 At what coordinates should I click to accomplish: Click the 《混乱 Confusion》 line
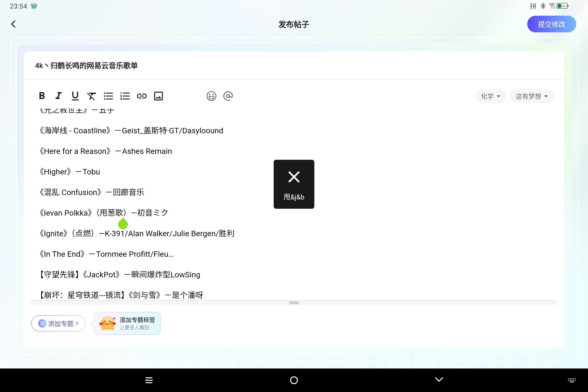(91, 192)
